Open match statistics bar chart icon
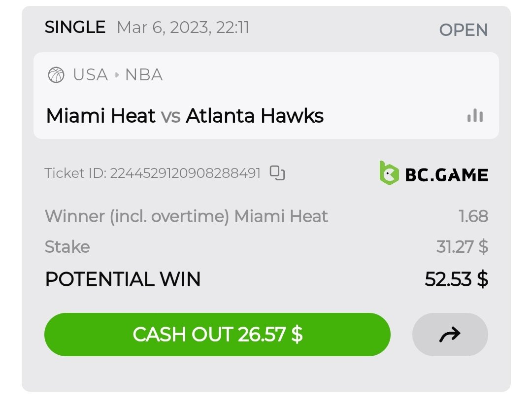The width and height of the screenshot is (532, 406). (475, 116)
